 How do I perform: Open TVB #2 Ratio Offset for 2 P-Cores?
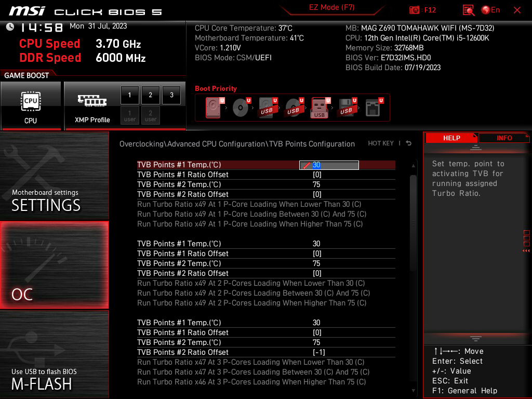(x=266, y=273)
